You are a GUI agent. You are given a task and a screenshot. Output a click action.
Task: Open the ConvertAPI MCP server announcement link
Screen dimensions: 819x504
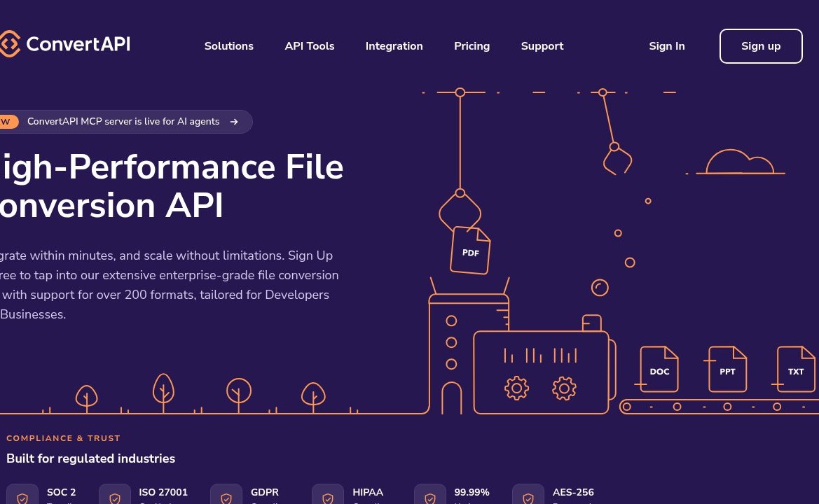[x=125, y=122]
